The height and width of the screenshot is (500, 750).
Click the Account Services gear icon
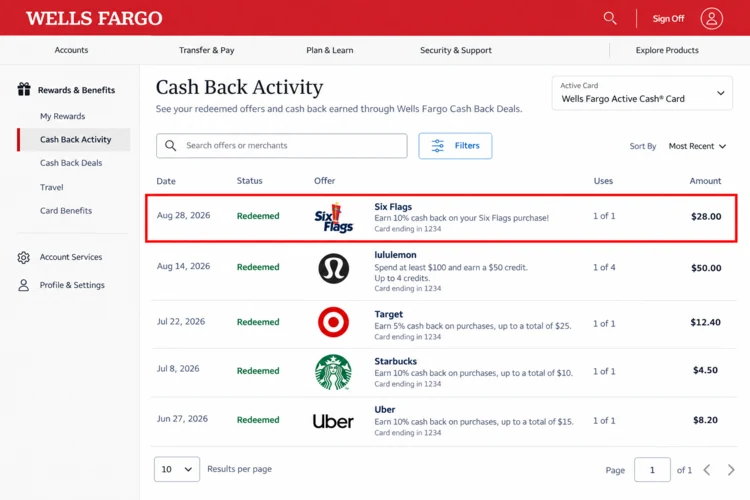click(x=23, y=257)
